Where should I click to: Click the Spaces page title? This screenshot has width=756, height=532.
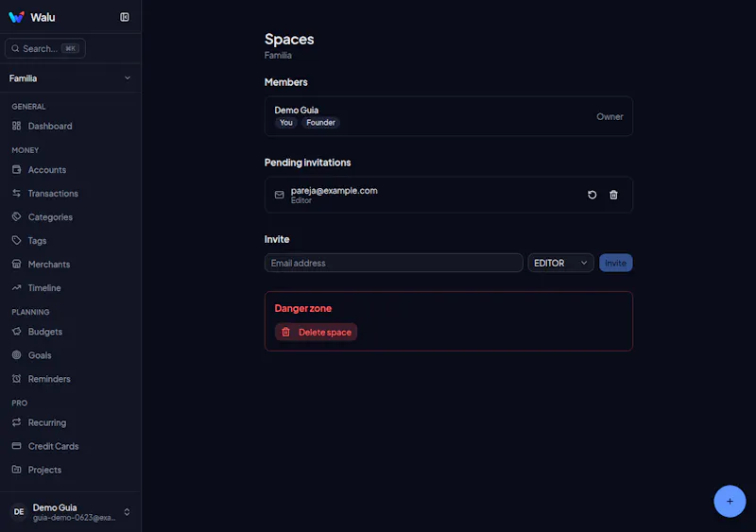click(289, 39)
